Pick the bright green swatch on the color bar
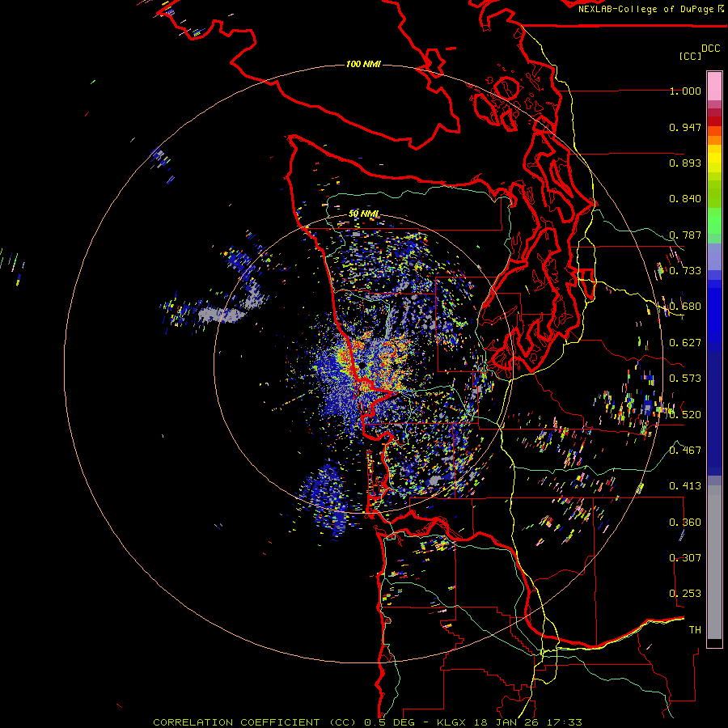 click(714, 222)
